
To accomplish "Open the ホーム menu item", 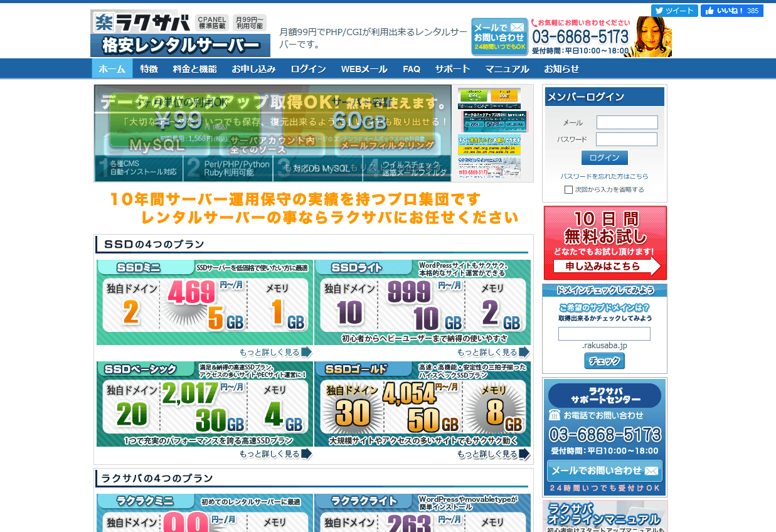I will click(x=112, y=69).
